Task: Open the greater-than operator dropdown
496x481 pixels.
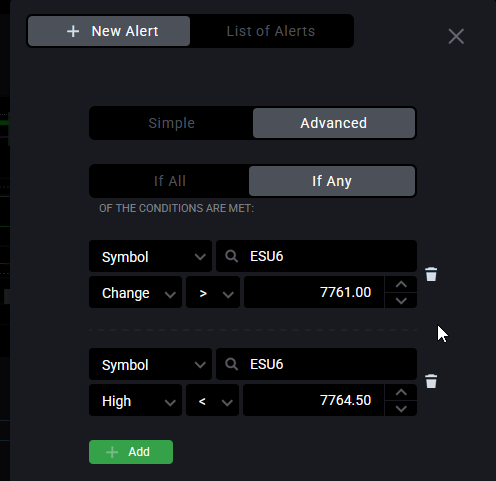Action: point(213,292)
